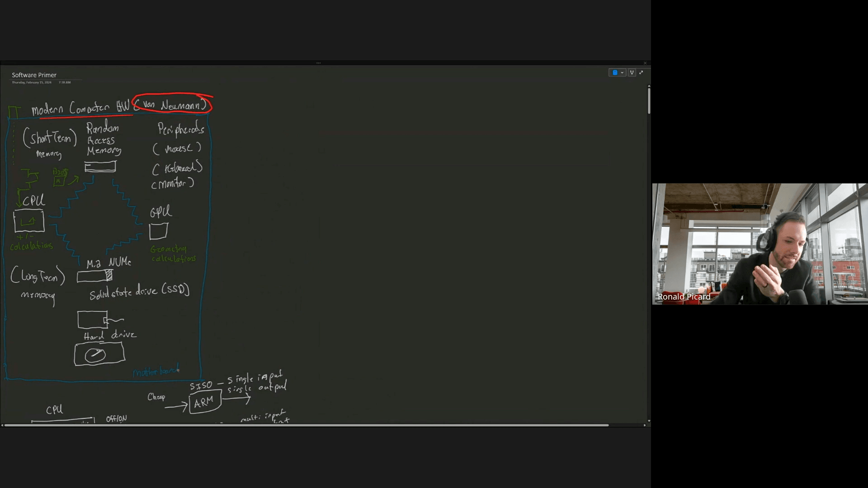
Task: Select Ronald Picard's video thumbnail
Action: tap(760, 244)
